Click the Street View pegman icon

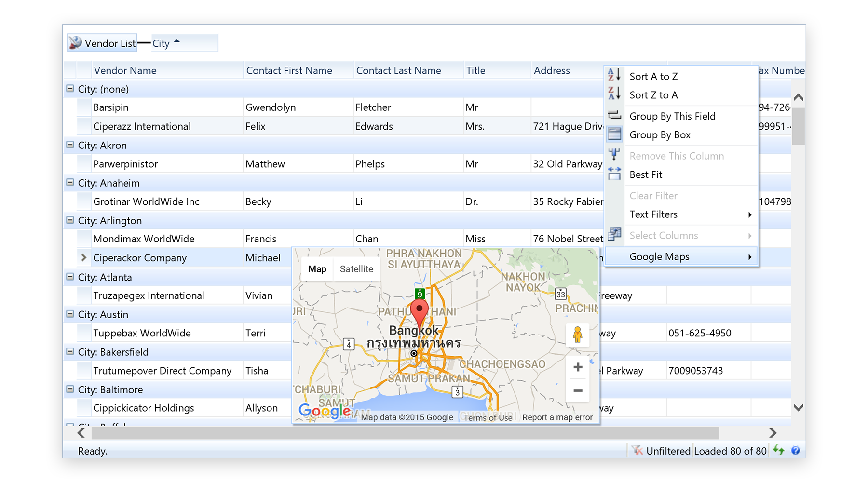point(577,335)
